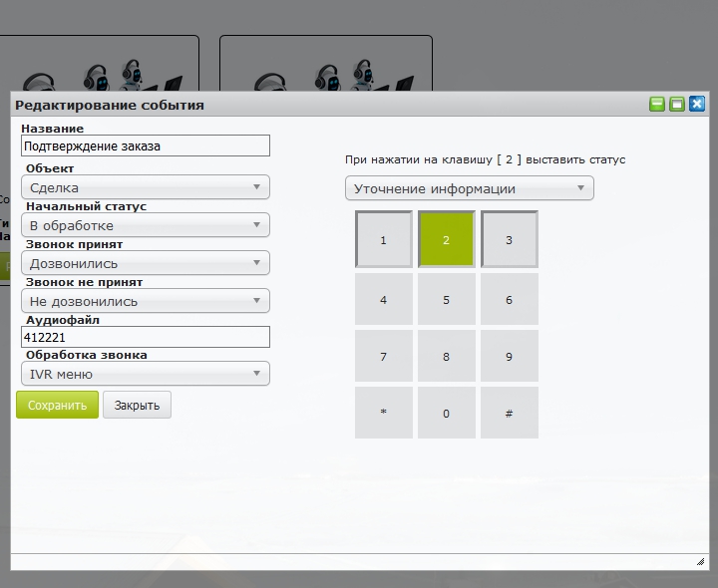Select the asterisk keypad key

pos(384,413)
